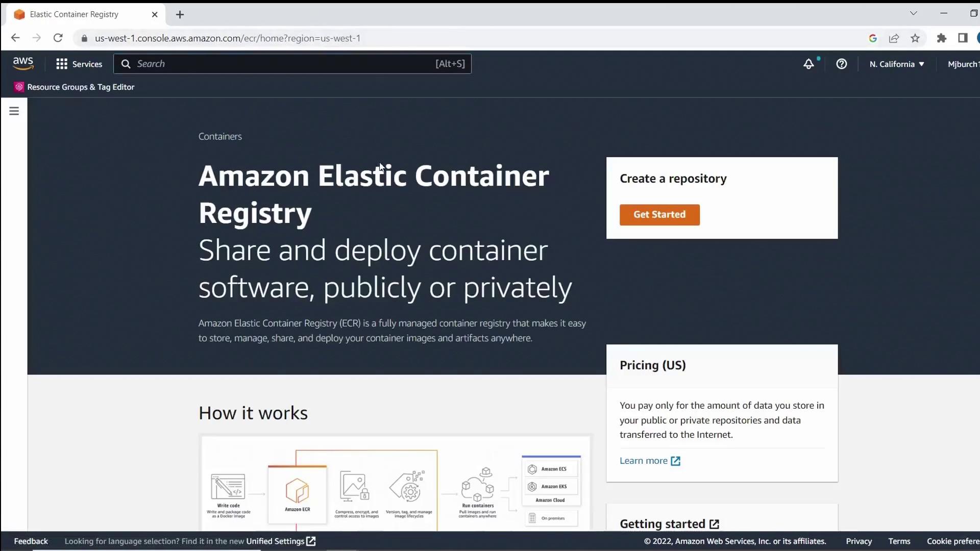Viewport: 980px width, 551px height.
Task: Open the notifications bell
Action: click(x=808, y=64)
